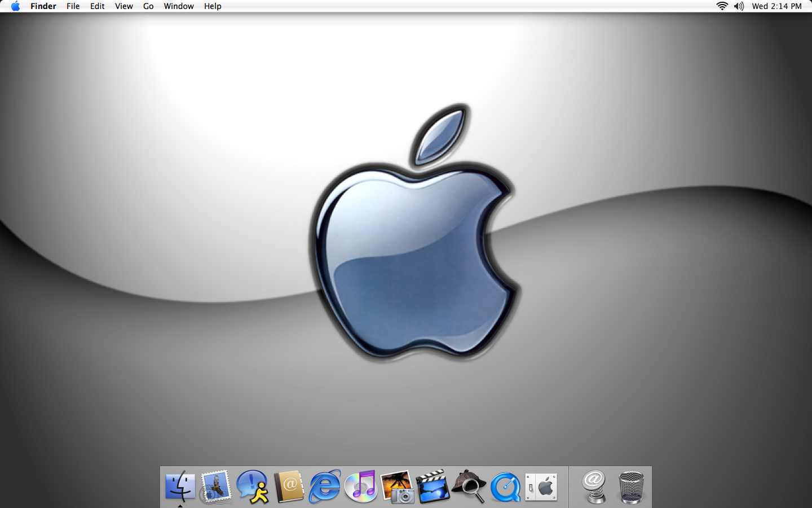
Task: Launch Mail with the stamp icon
Action: click(216, 486)
